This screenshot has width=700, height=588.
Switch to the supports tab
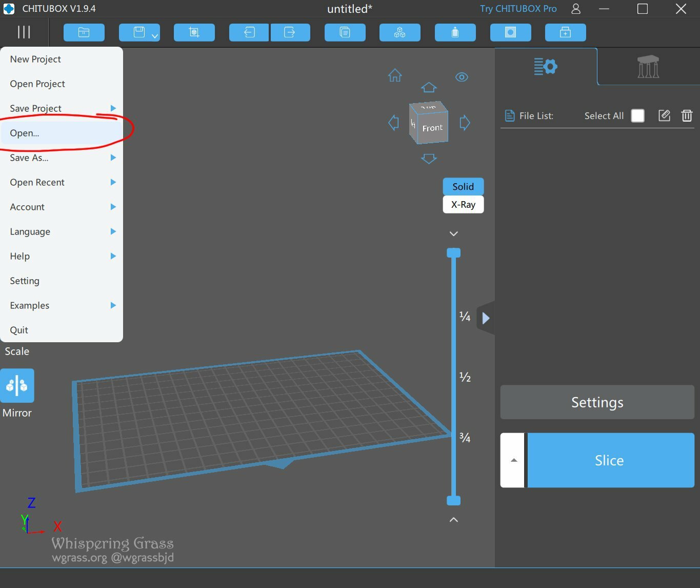648,67
